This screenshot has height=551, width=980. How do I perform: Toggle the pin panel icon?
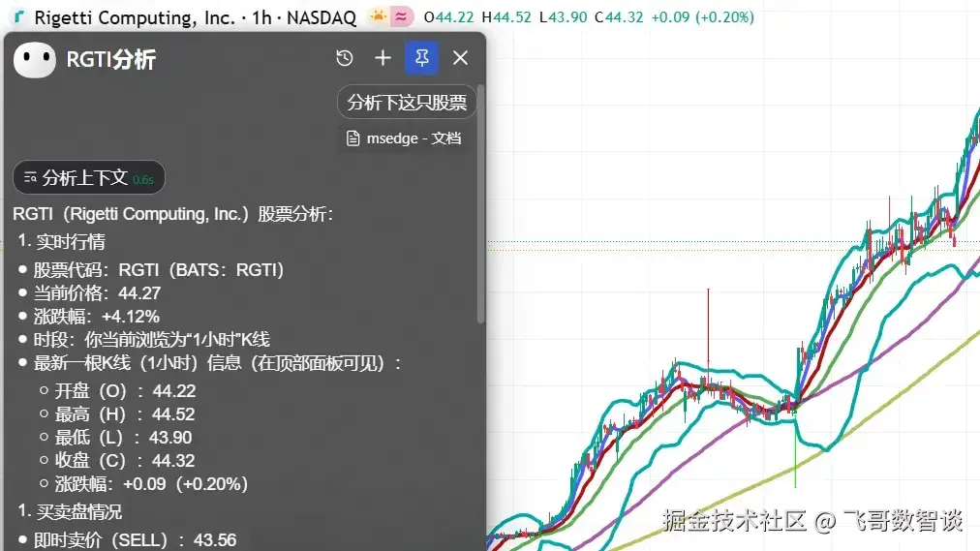tap(421, 58)
